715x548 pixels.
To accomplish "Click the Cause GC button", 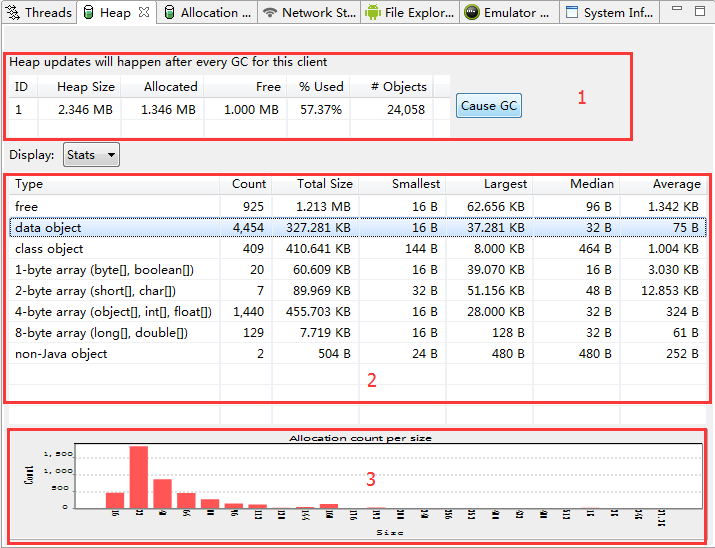I will point(488,106).
